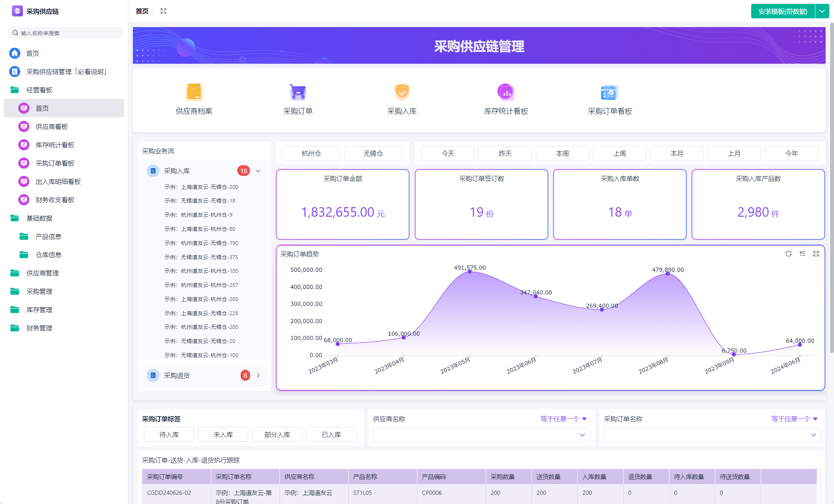Click the fullscreen icon beside 首页 tab
834x504 pixels.
pyautogui.click(x=163, y=11)
